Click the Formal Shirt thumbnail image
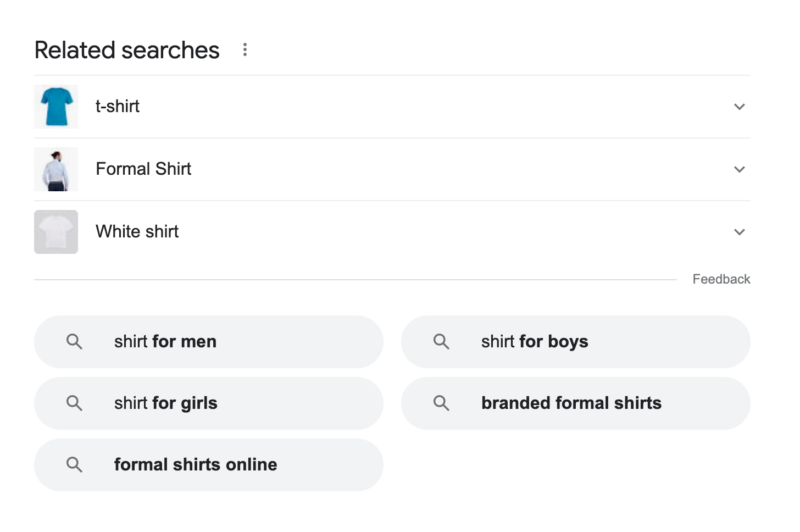The width and height of the screenshot is (800, 532). 55,169
